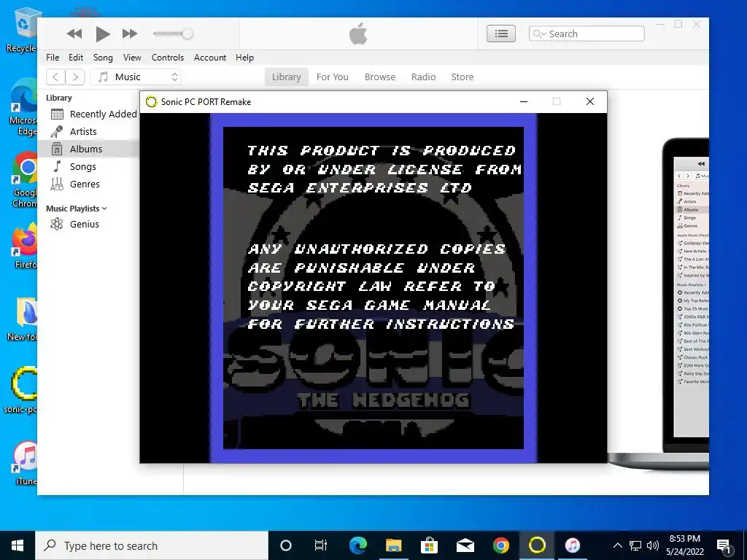Switch to the Radio tab
The height and width of the screenshot is (560, 747).
[424, 77]
